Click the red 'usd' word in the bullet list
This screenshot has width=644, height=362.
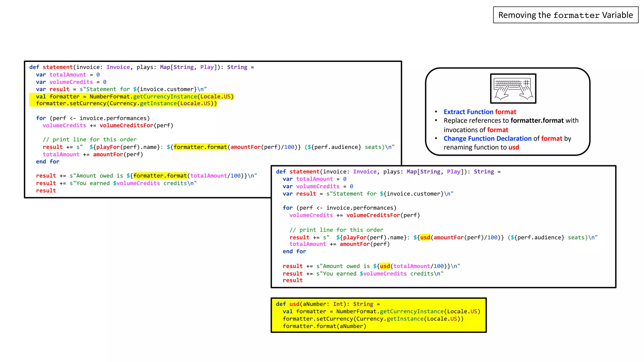pyautogui.click(x=514, y=147)
